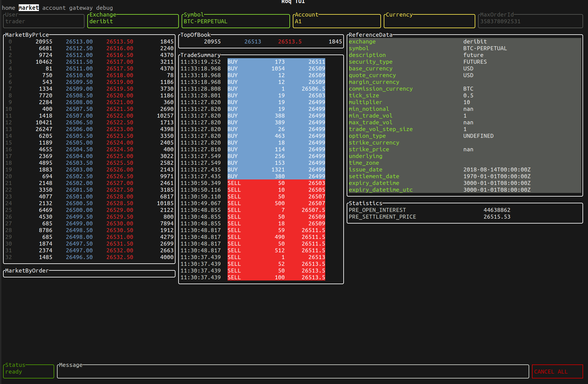Select ask price 26513.50 in MarketByPrice
The image size is (588, 384).
120,41
